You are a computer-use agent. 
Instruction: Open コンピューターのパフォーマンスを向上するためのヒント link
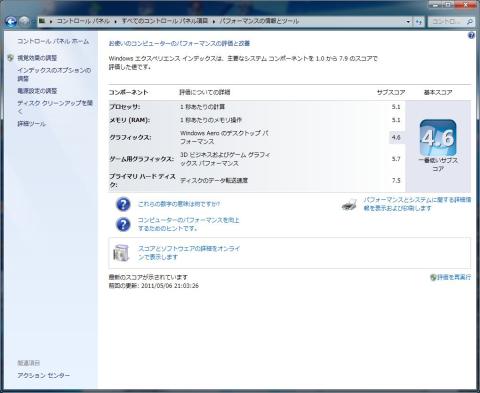click(189, 224)
